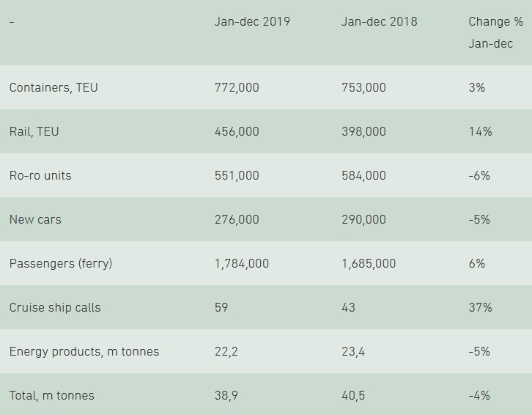Click the "Passengers (ferry)" row label
Image resolution: width=532 pixels, height=415 pixels.
(x=61, y=263)
